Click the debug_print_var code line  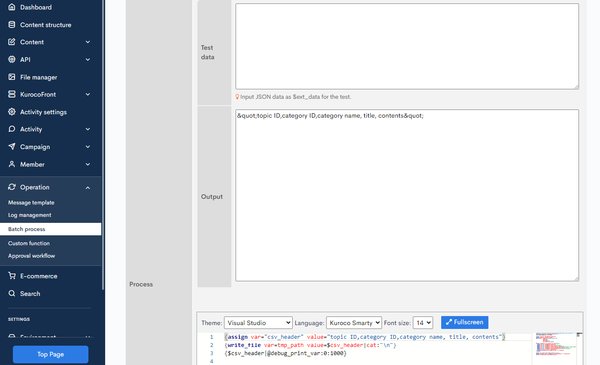tap(285, 353)
